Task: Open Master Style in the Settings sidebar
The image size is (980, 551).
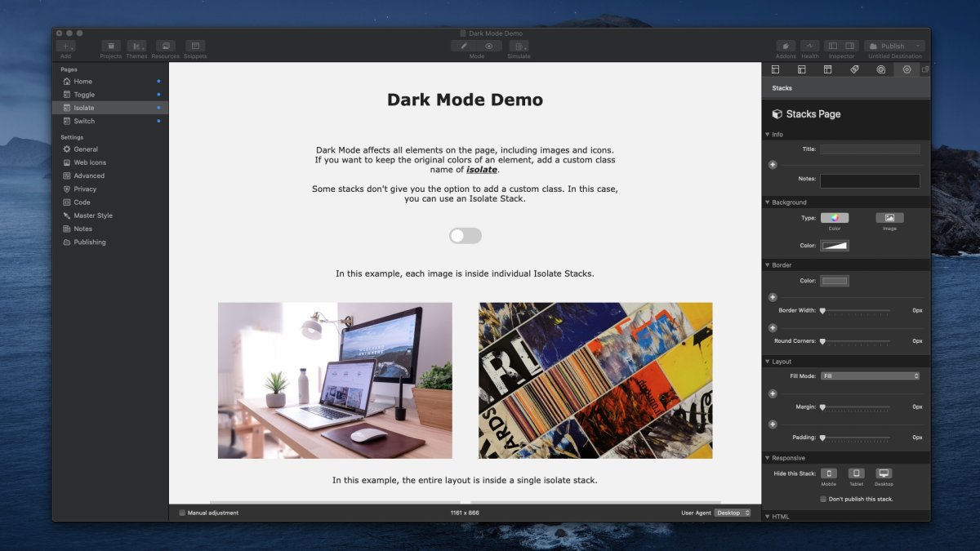Action: tap(92, 215)
